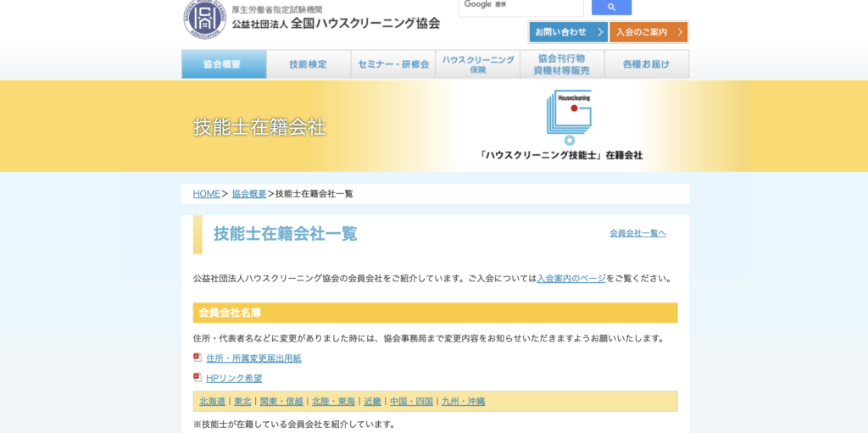Jump to 近畿 region
The image size is (868, 433).
[x=373, y=402]
